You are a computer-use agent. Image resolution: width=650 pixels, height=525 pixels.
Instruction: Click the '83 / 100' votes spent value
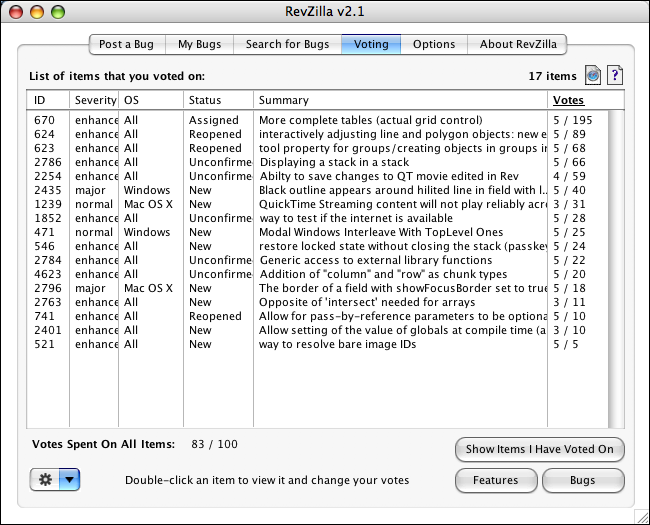pos(214,444)
